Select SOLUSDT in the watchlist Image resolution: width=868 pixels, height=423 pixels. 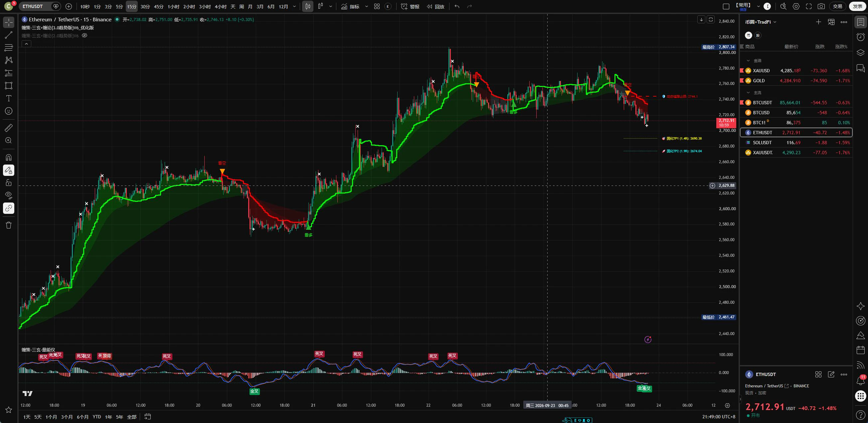click(x=796, y=143)
